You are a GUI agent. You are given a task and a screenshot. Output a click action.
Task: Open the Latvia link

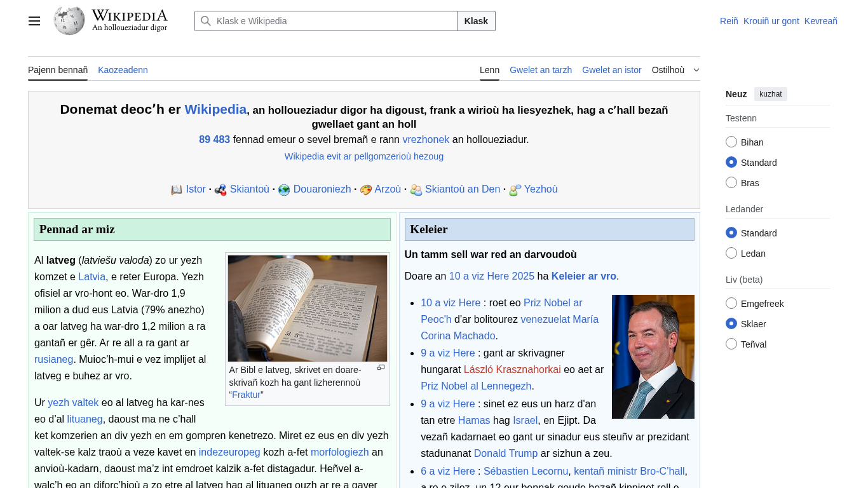pyautogui.click(x=92, y=276)
